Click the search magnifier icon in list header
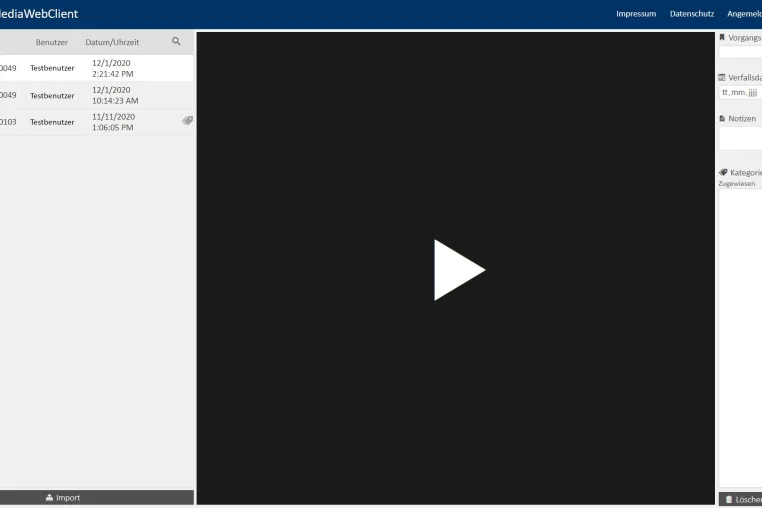Viewport: 762px width, 508px height. 176,41
